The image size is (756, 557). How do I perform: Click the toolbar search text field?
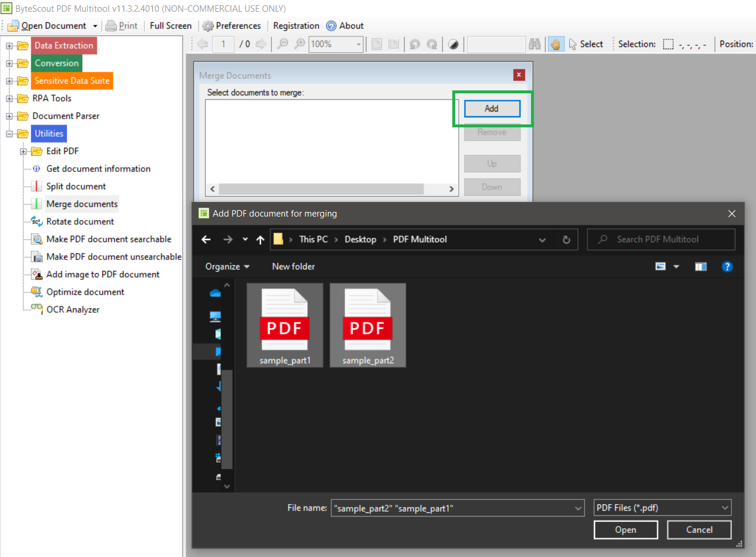496,44
